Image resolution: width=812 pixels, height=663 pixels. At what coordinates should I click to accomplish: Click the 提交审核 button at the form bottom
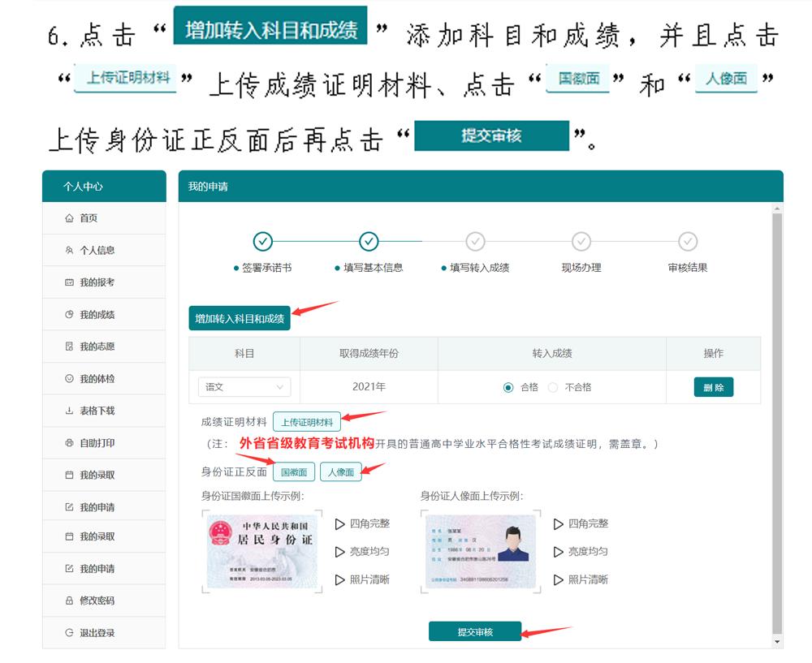point(475,631)
